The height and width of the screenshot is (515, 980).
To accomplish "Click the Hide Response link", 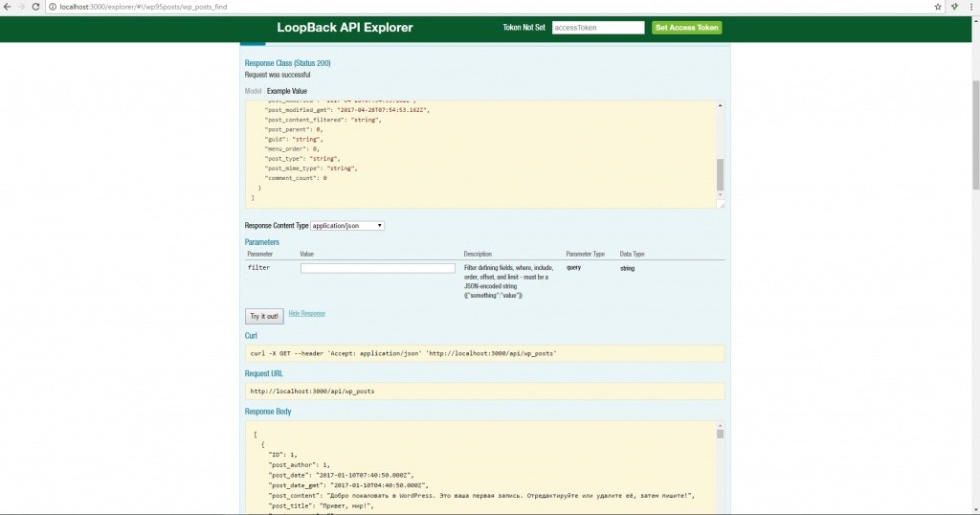I will [x=306, y=313].
